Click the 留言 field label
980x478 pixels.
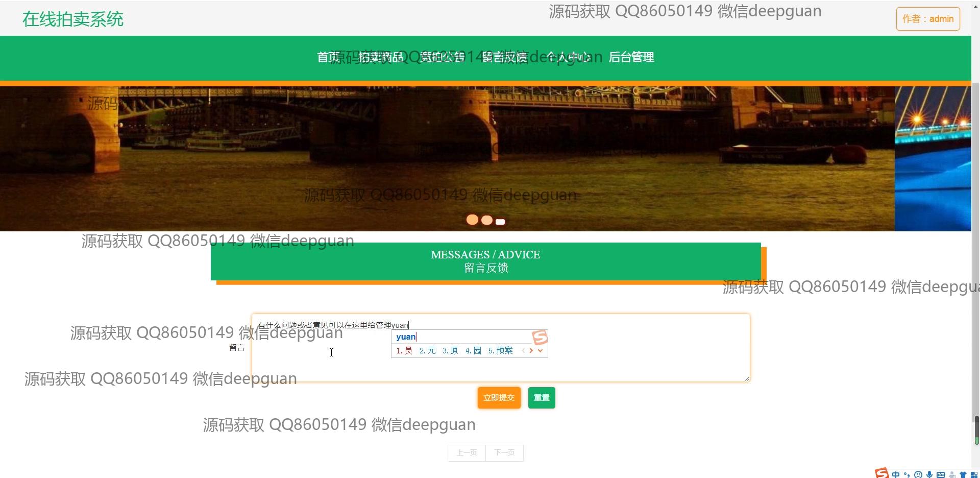237,348
